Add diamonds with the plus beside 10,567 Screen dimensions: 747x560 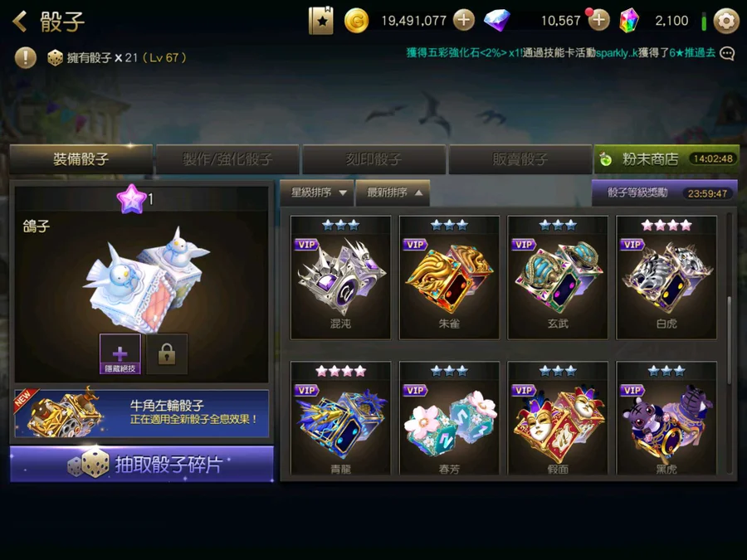pos(598,21)
